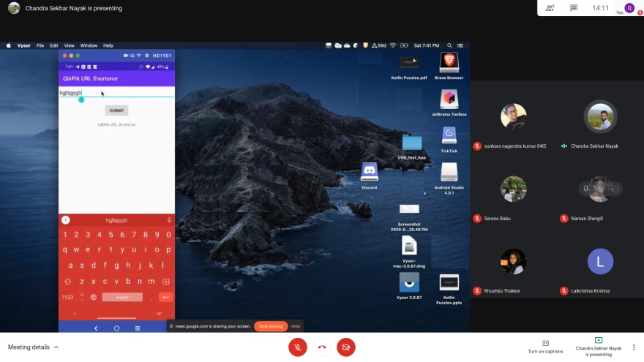
Task: Select Serene Babu participant avatar
Action: click(514, 189)
